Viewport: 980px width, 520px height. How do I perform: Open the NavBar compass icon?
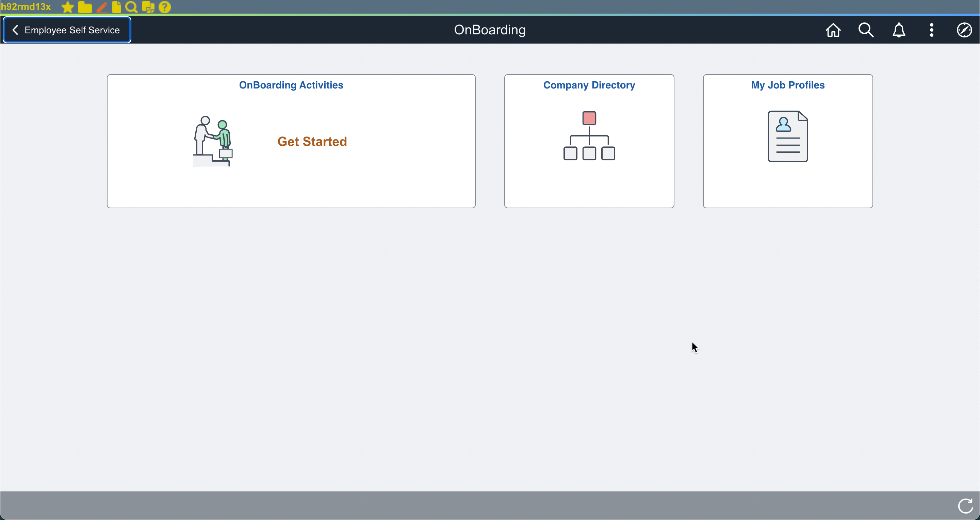click(x=964, y=30)
